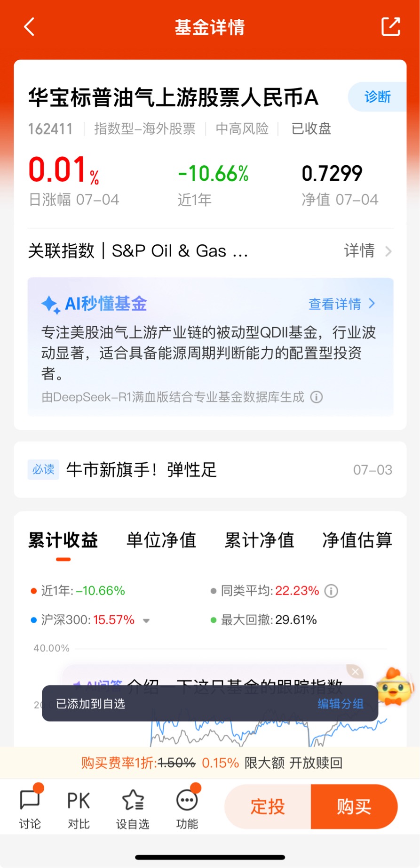Expand 查看详情 in AI秒懂基金 card
This screenshot has width=420, height=868.
[x=342, y=304]
